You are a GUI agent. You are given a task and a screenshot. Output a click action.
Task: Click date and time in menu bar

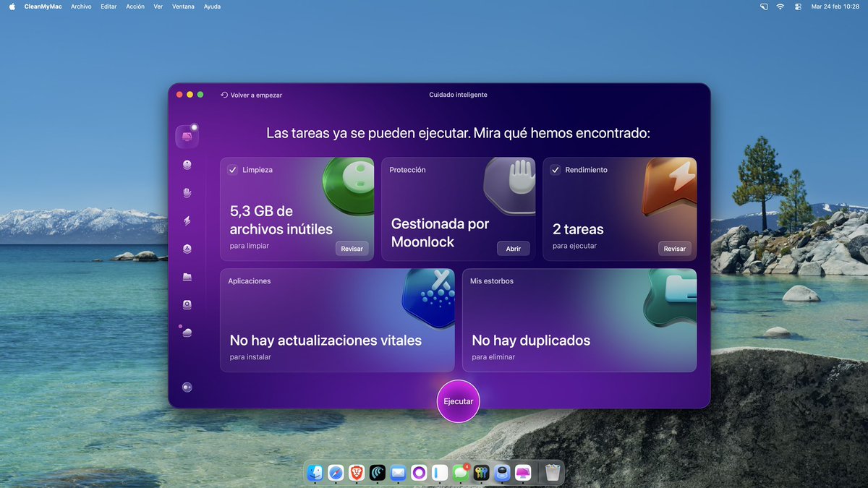pyautogui.click(x=835, y=7)
